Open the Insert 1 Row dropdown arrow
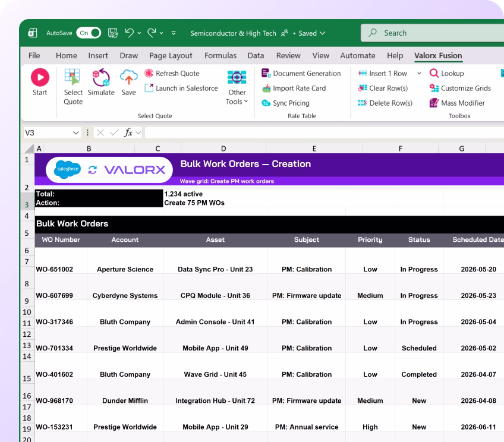Viewport: 504px width, 442px height. pyautogui.click(x=419, y=73)
